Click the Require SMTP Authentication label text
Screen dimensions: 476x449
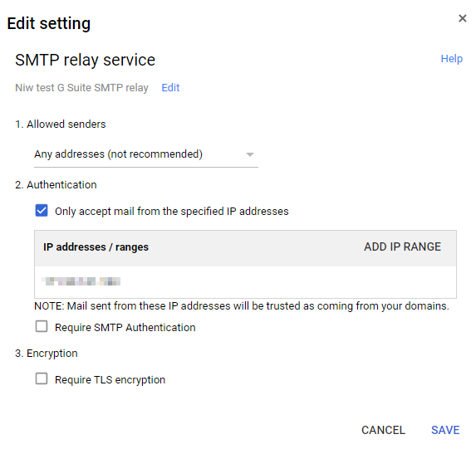click(x=125, y=328)
